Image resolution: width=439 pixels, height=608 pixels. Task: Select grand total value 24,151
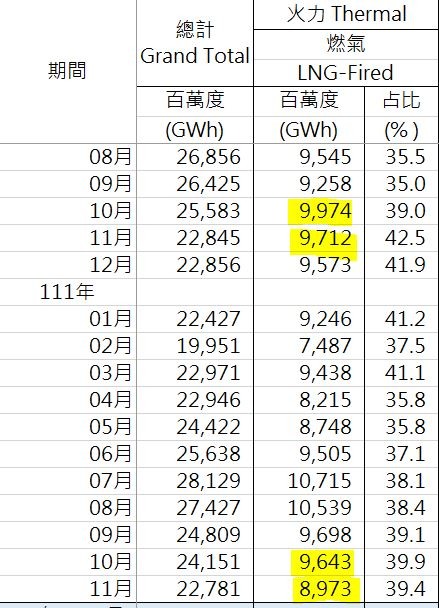[x=208, y=561]
